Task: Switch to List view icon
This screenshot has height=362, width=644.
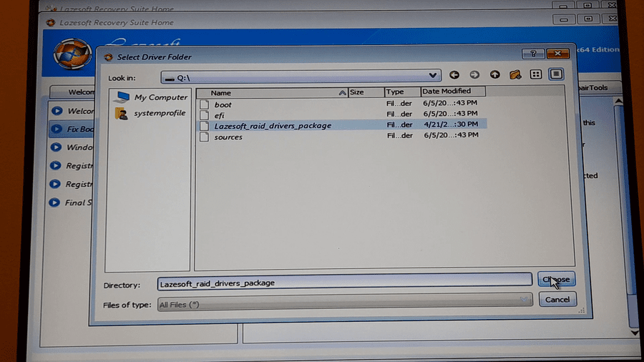Action: click(535, 74)
